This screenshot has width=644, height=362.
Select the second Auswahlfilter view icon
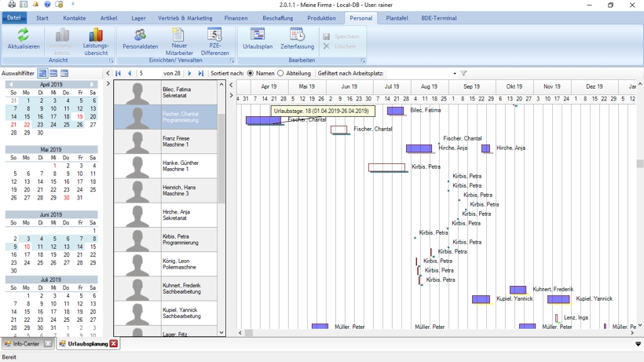(53, 74)
